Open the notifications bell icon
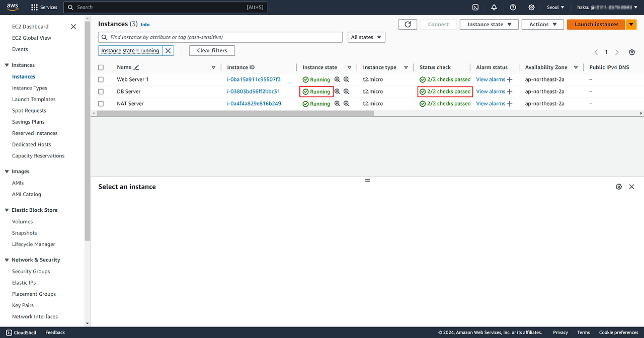The image size is (644, 338). (494, 7)
